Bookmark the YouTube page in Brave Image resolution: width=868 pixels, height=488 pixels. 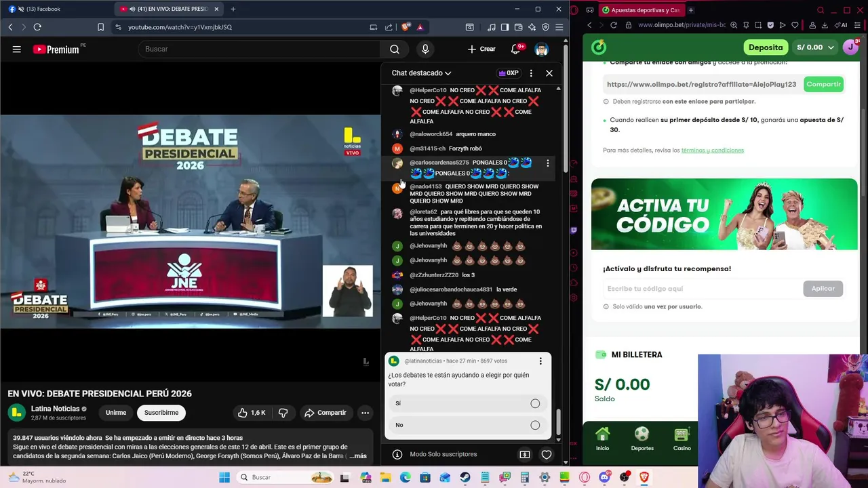(x=100, y=27)
